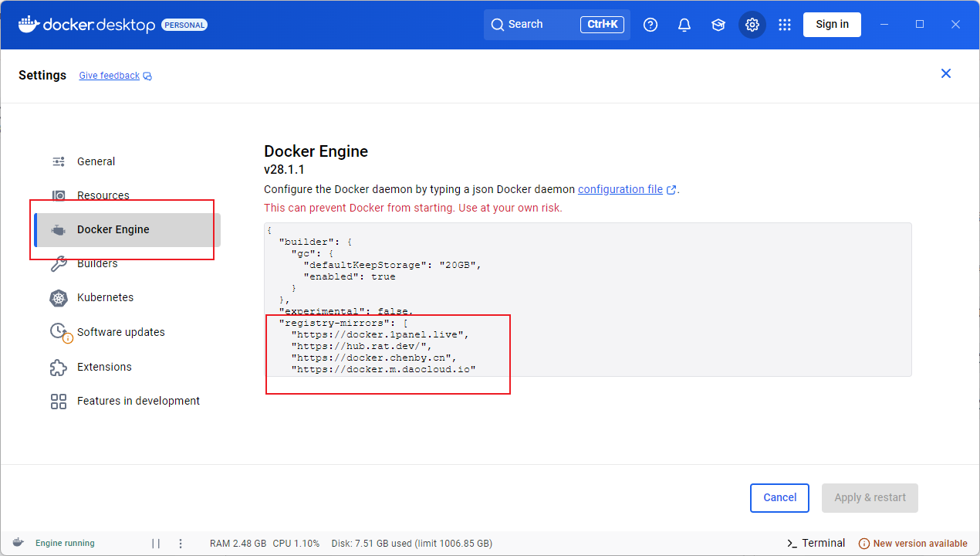
Task: Click the General sliders icon
Action: 59,161
